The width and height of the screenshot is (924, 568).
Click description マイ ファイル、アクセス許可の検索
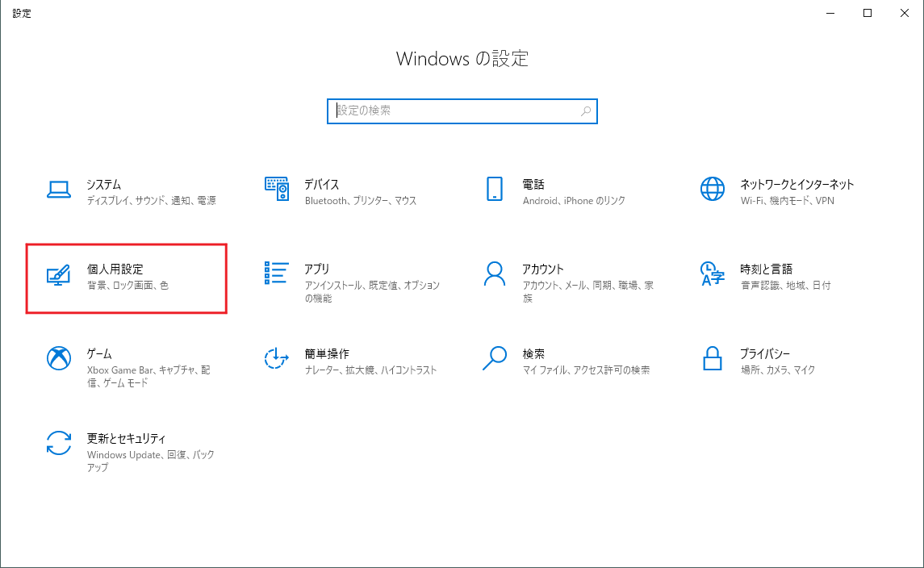click(587, 370)
